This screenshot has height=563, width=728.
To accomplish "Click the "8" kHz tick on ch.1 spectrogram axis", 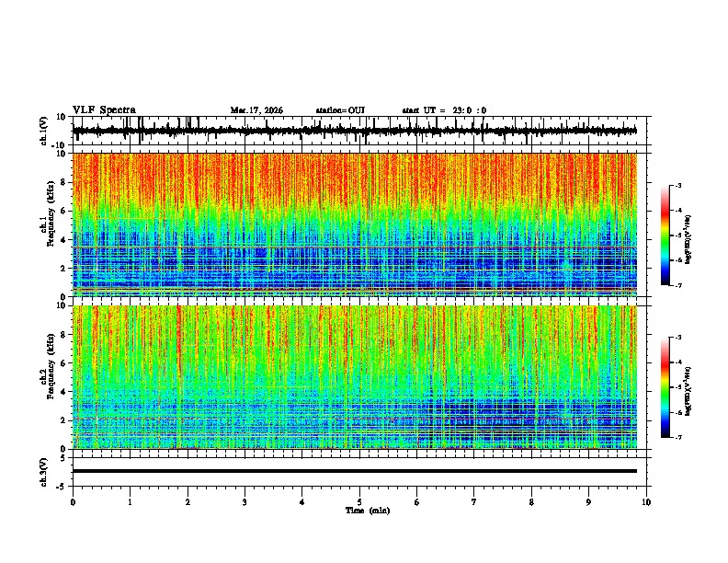I will tap(64, 182).
